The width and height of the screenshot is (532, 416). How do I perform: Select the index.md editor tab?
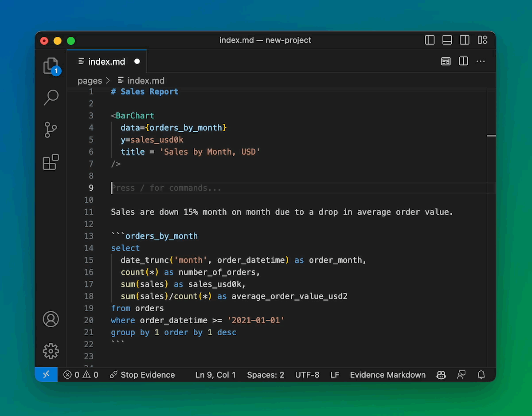point(106,61)
